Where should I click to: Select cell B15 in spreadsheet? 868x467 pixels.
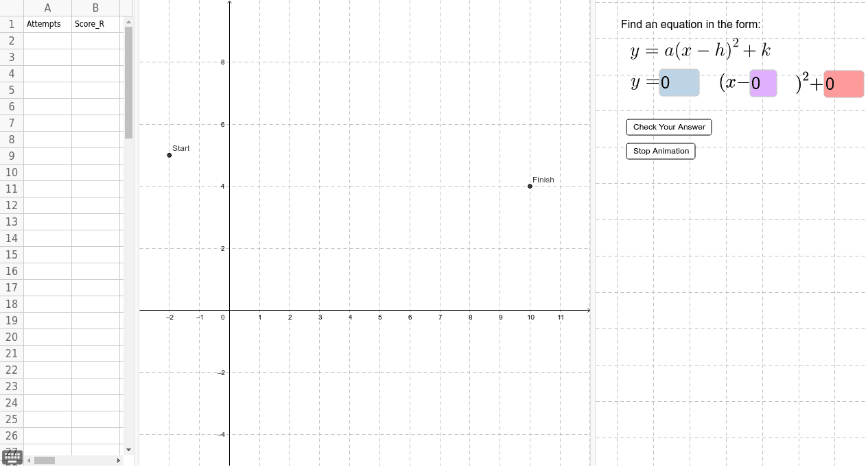click(95, 254)
